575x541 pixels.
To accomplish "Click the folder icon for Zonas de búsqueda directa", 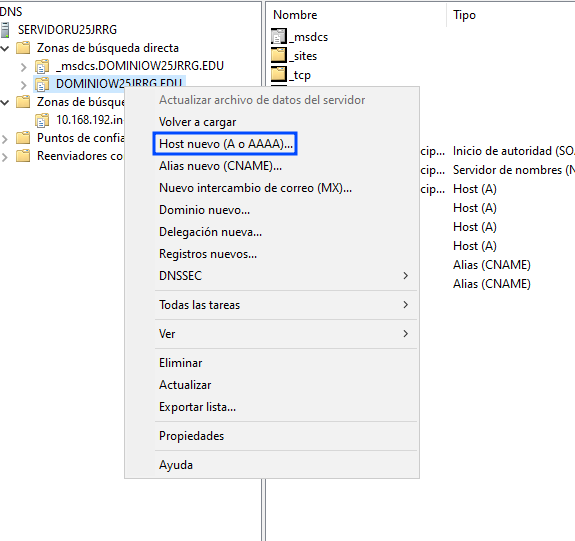I will (23, 48).
